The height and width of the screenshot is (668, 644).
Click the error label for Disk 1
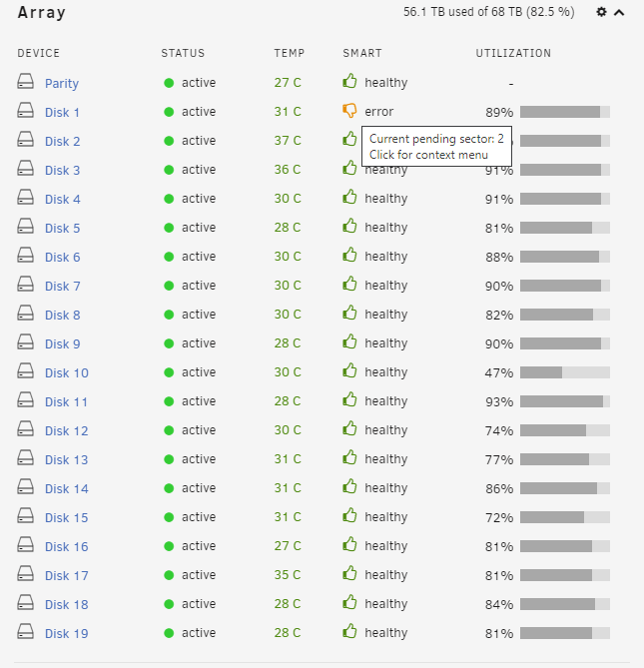[x=379, y=112]
